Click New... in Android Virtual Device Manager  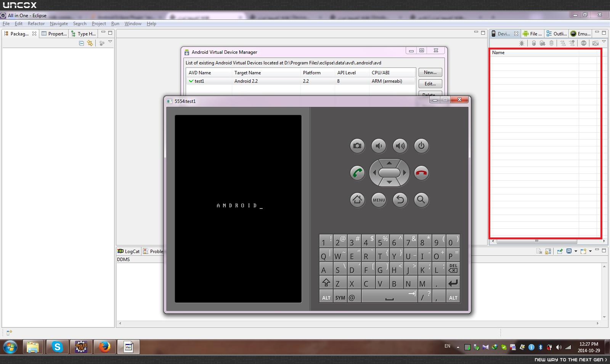point(430,72)
